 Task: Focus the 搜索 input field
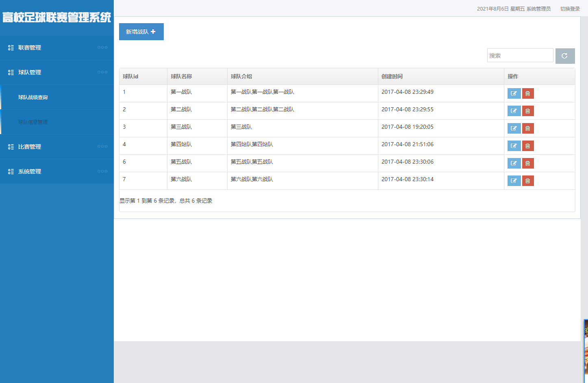tap(520, 56)
